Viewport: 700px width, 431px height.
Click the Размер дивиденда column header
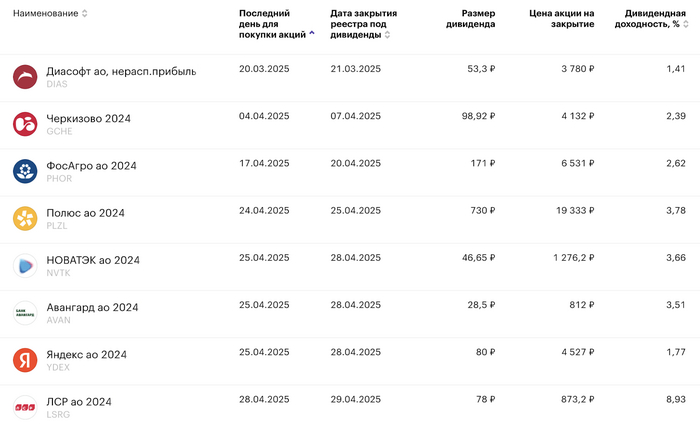click(469, 19)
